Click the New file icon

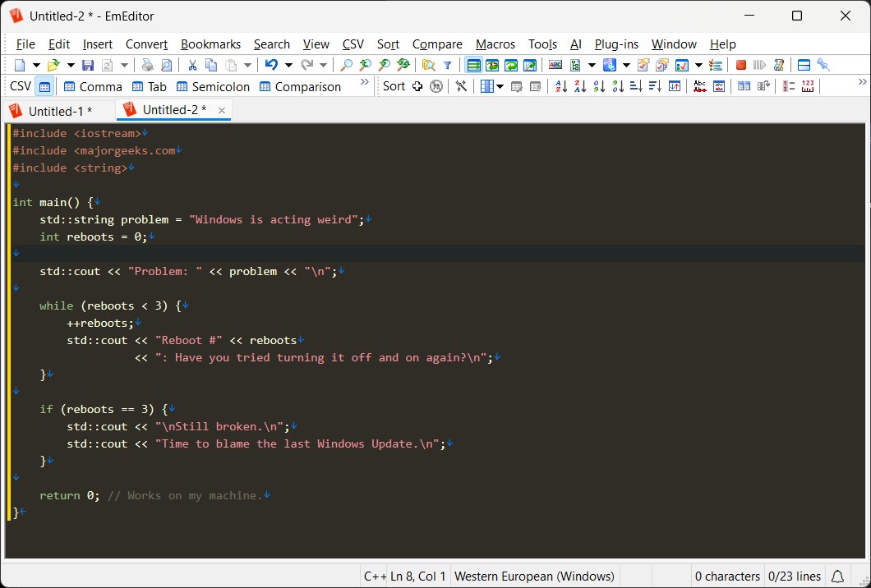pyautogui.click(x=20, y=65)
